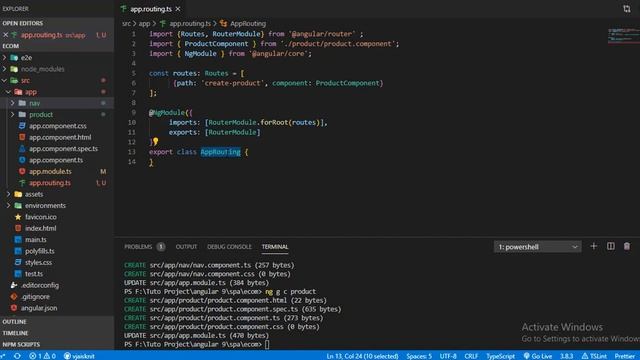The width and height of the screenshot is (640, 360).
Task: Click the highlighted AppRouting class name
Action: pyautogui.click(x=220, y=152)
